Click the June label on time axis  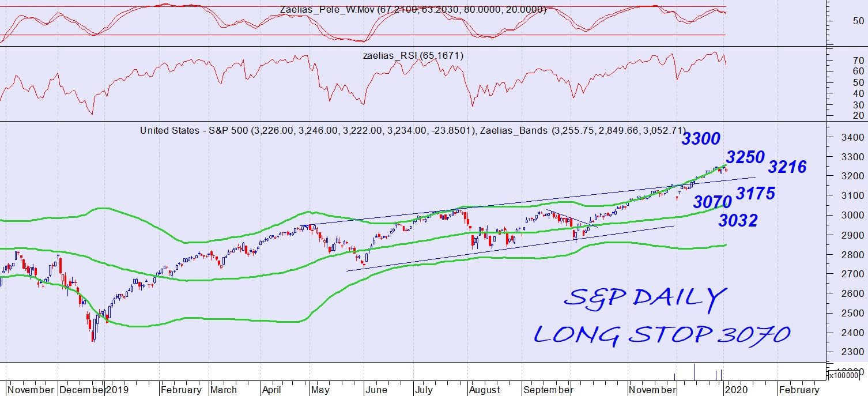click(x=376, y=390)
